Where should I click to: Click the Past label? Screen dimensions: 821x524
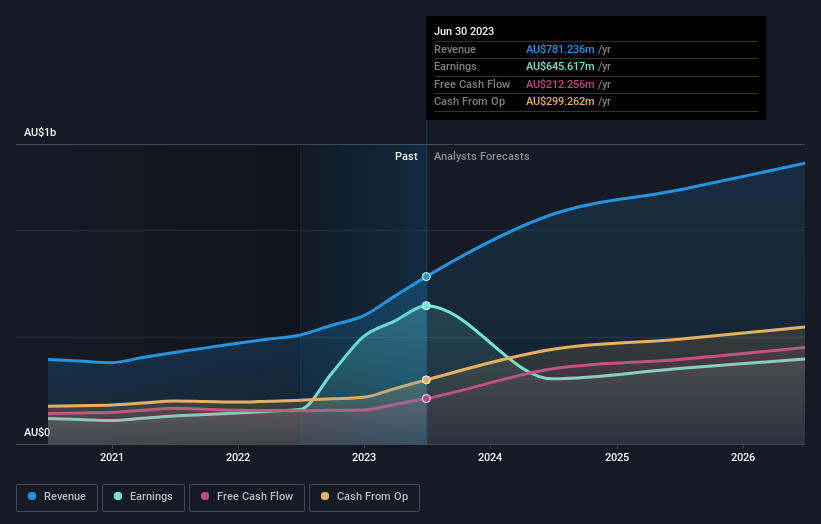tap(406, 156)
